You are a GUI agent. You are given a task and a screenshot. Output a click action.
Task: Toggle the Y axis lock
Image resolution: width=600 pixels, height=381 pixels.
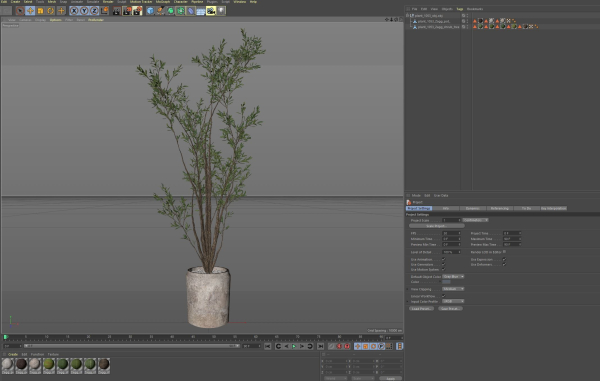pos(84,11)
